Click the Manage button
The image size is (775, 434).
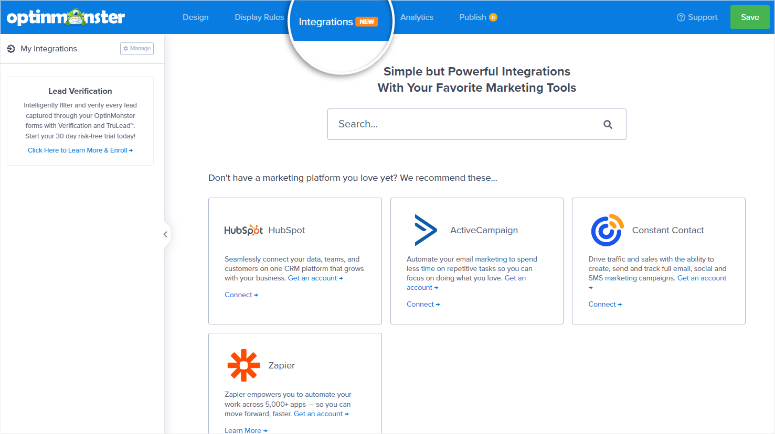[137, 48]
